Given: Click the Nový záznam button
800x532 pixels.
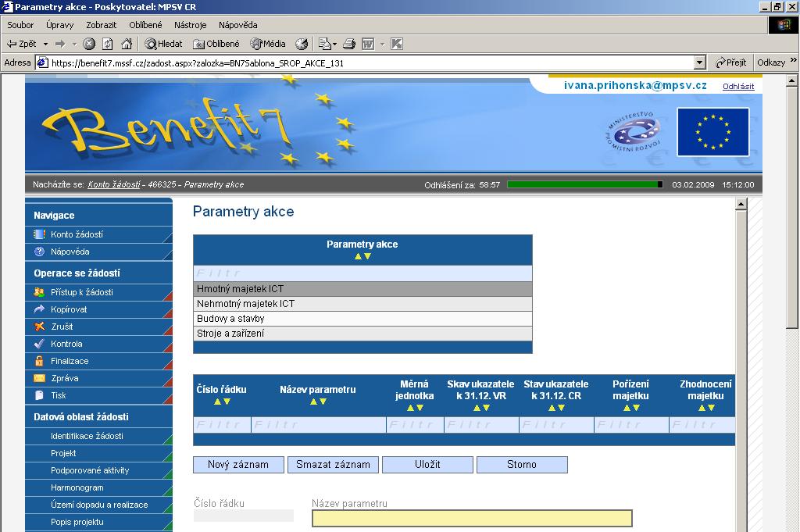Looking at the screenshot, I should pyautogui.click(x=238, y=465).
